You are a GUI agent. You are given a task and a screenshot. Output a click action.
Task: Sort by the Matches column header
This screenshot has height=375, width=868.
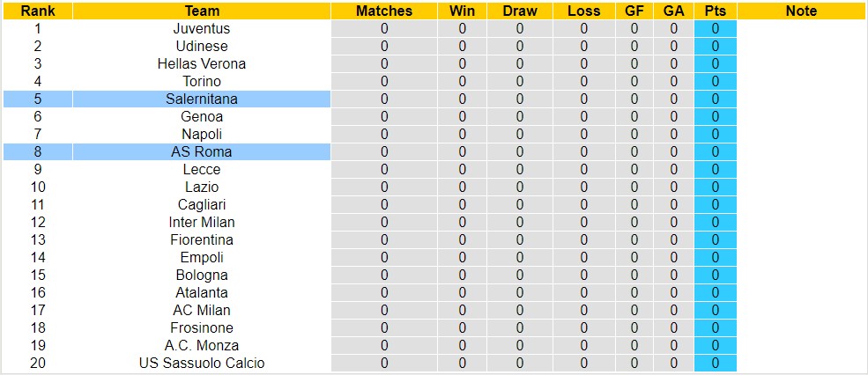click(384, 11)
